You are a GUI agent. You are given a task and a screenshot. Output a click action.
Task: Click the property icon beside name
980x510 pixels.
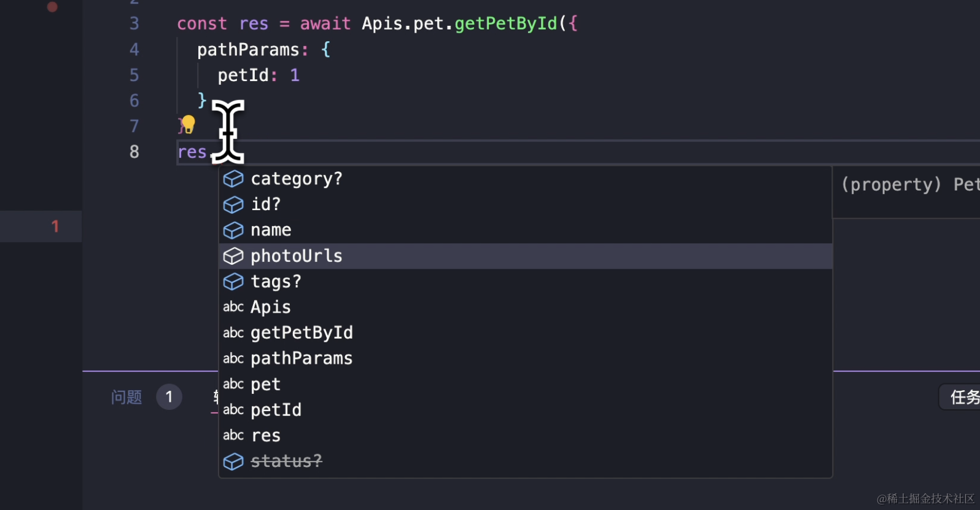[x=233, y=230]
